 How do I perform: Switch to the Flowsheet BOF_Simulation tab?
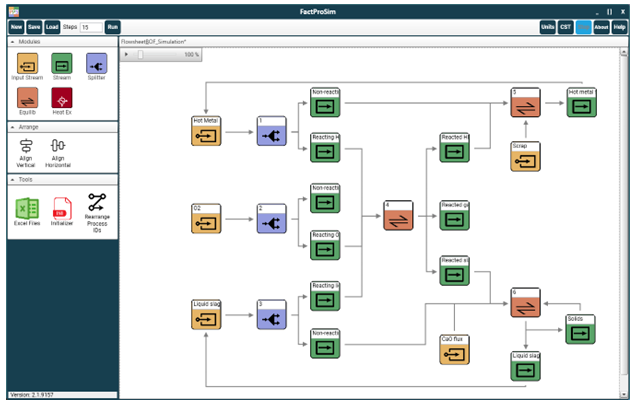153,42
